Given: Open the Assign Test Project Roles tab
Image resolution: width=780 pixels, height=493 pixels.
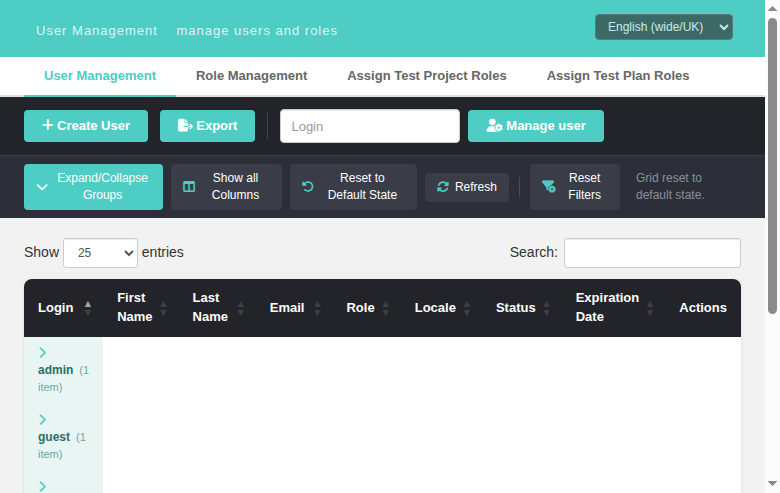Looking at the screenshot, I should click(x=427, y=76).
